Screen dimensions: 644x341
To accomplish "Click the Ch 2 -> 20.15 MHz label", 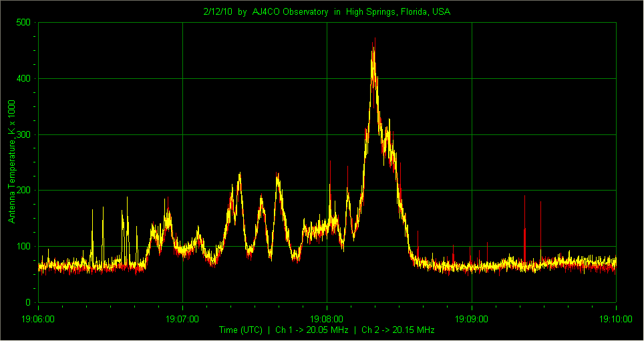I will (x=398, y=330).
